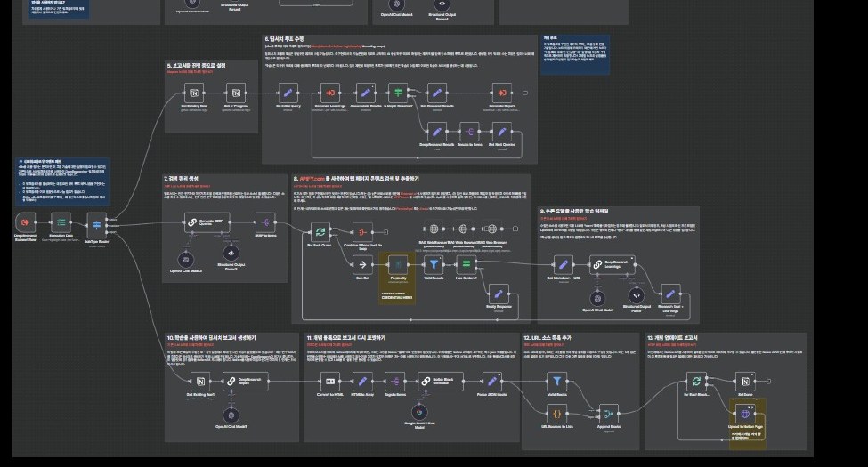Select the Get Existing Row1 Notion node
This screenshot has width=868, height=467.
click(200, 382)
